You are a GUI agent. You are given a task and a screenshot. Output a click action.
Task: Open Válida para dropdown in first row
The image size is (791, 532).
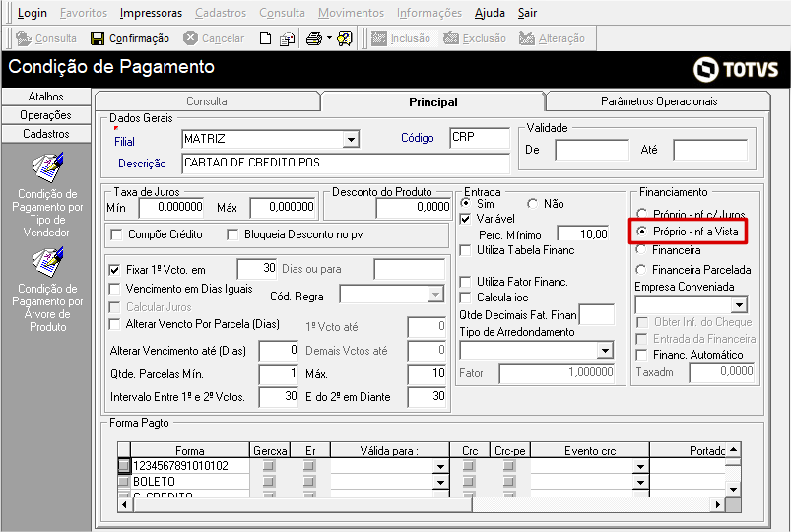click(x=440, y=466)
